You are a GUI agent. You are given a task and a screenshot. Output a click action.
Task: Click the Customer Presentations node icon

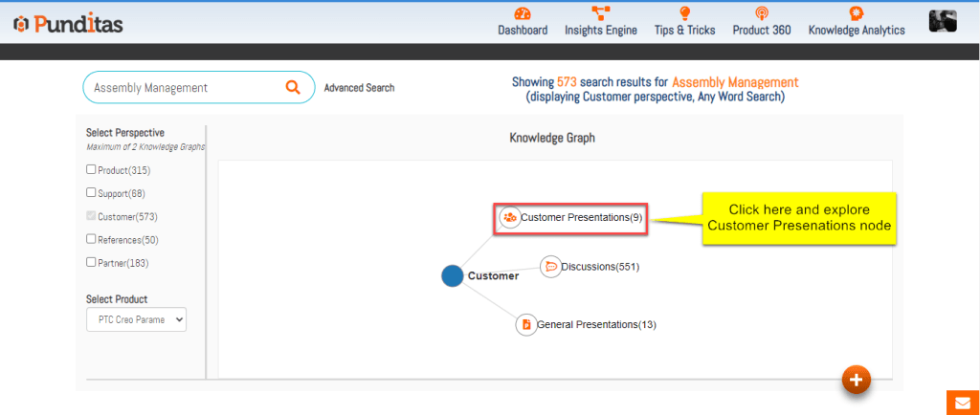coord(510,218)
